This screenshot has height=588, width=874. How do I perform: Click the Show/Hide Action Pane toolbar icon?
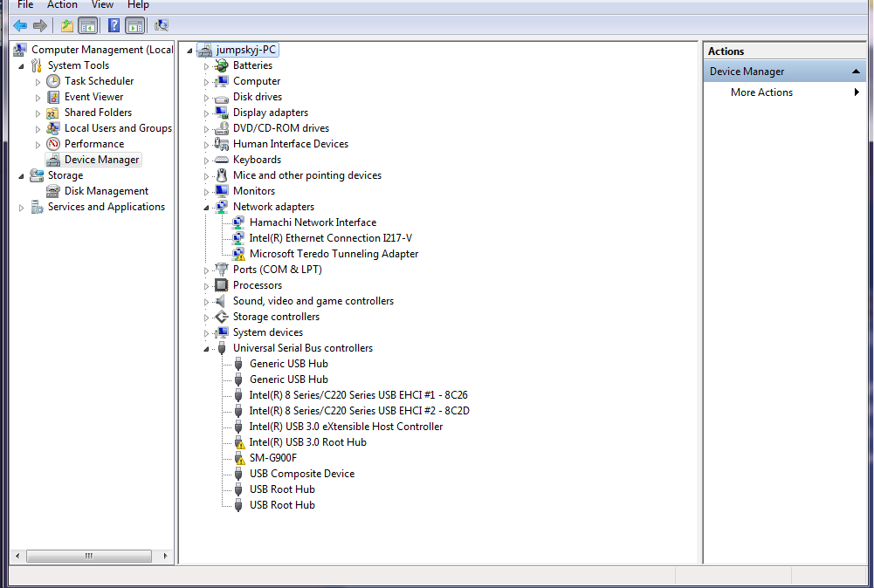(x=134, y=25)
